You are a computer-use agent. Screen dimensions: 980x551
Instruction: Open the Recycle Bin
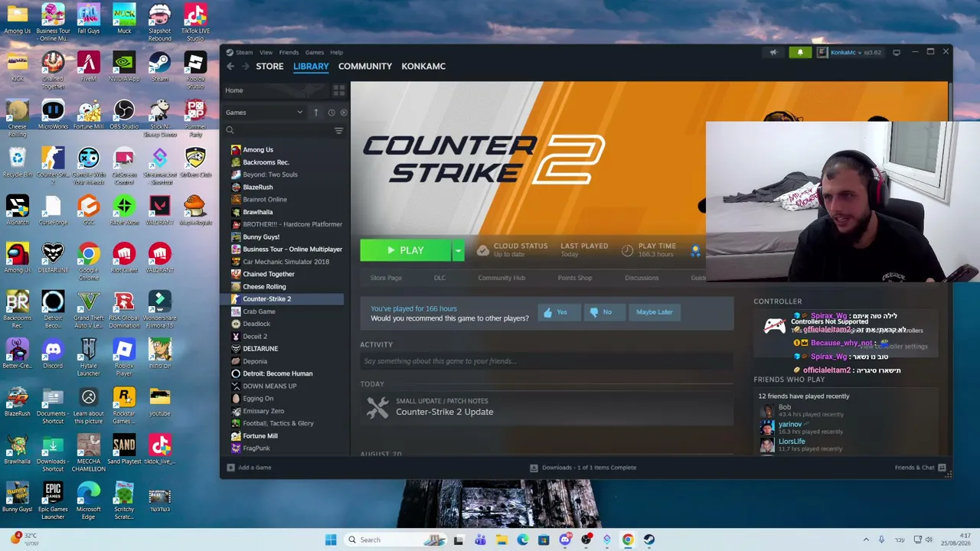[17, 162]
